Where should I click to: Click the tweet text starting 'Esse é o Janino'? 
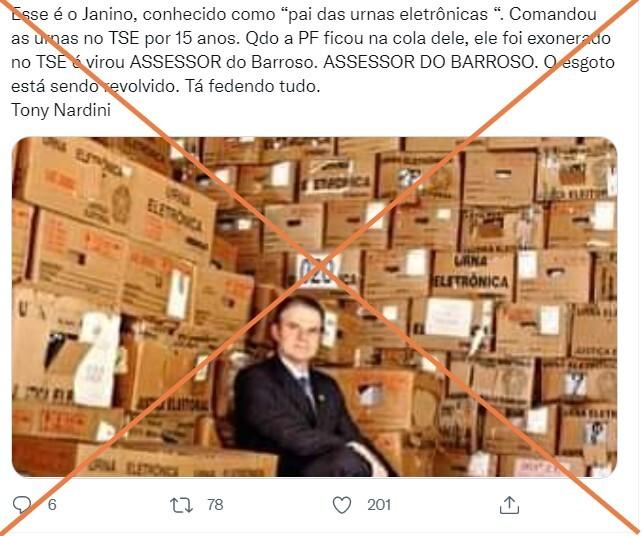312,50
